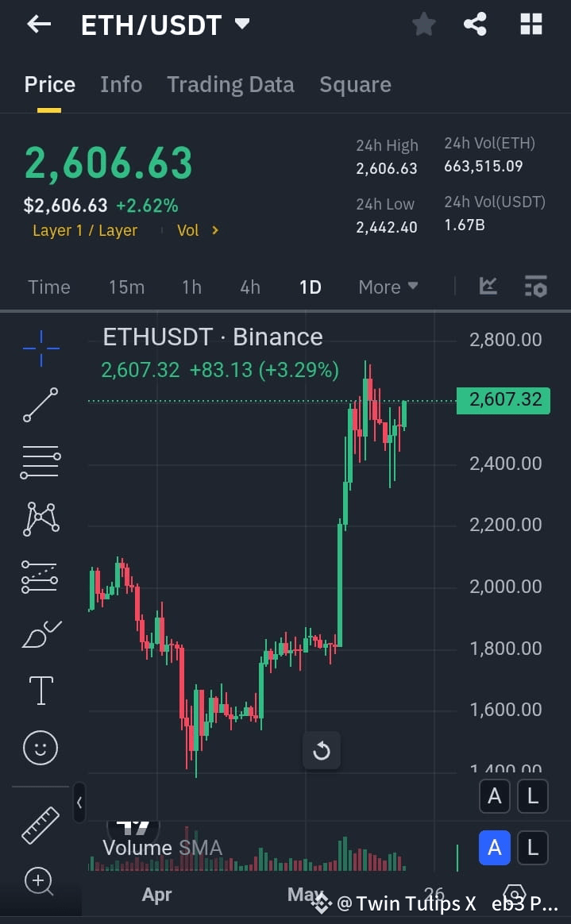This screenshot has width=571, height=924.
Task: Open chart settings list icon
Action: [535, 287]
